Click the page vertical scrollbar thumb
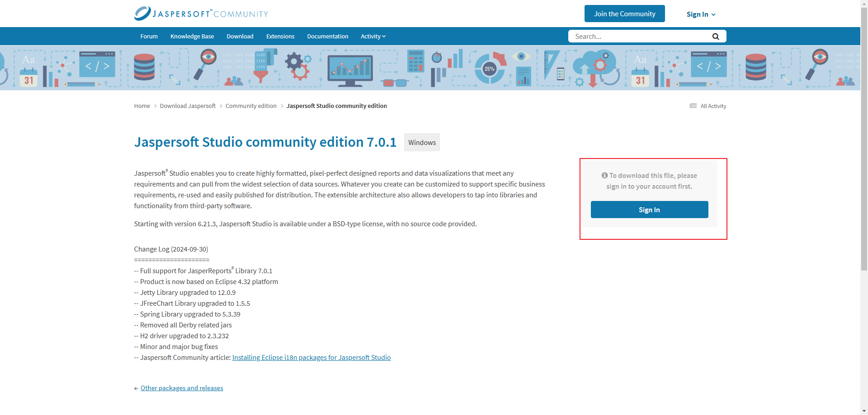 (x=864, y=139)
